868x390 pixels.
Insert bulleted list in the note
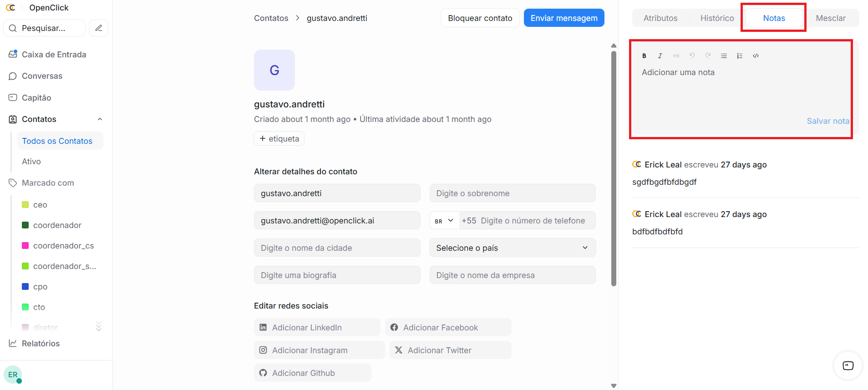coord(724,56)
